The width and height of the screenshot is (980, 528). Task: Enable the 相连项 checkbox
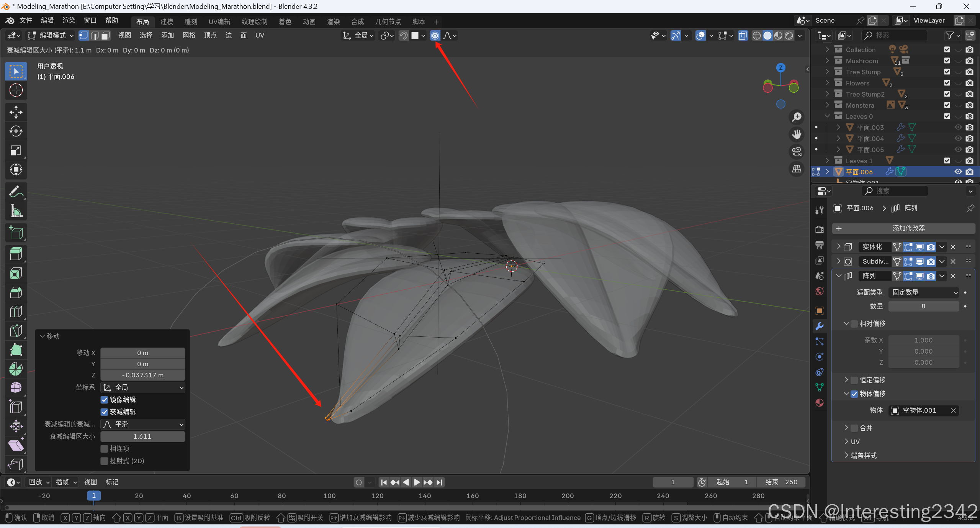[x=104, y=449]
